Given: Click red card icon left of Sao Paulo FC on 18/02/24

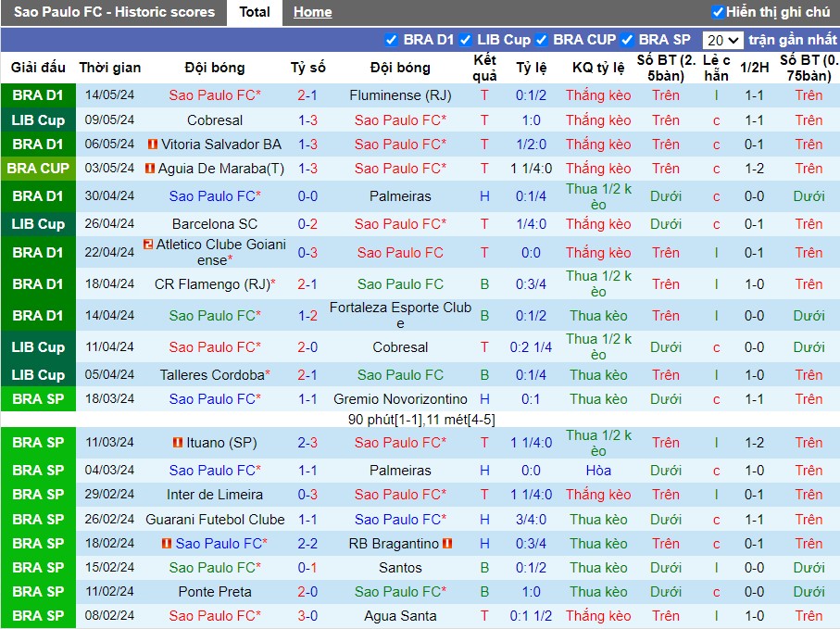Looking at the screenshot, I should tap(167, 543).
